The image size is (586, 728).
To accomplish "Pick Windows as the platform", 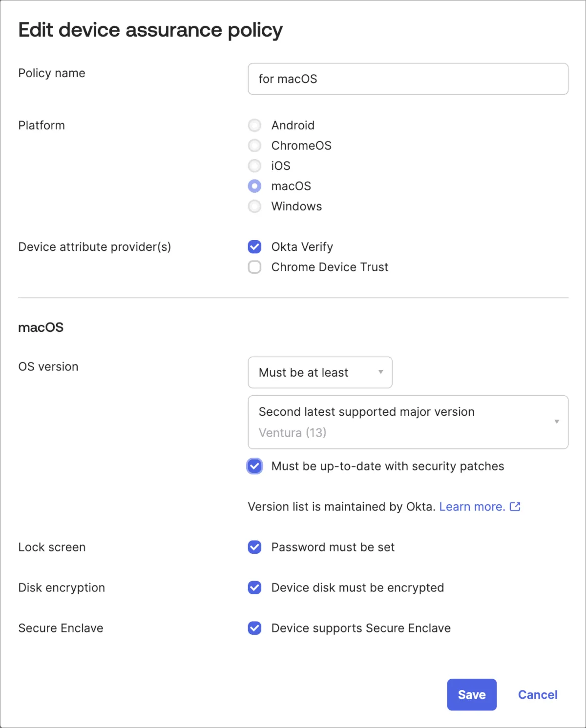I will 254,206.
